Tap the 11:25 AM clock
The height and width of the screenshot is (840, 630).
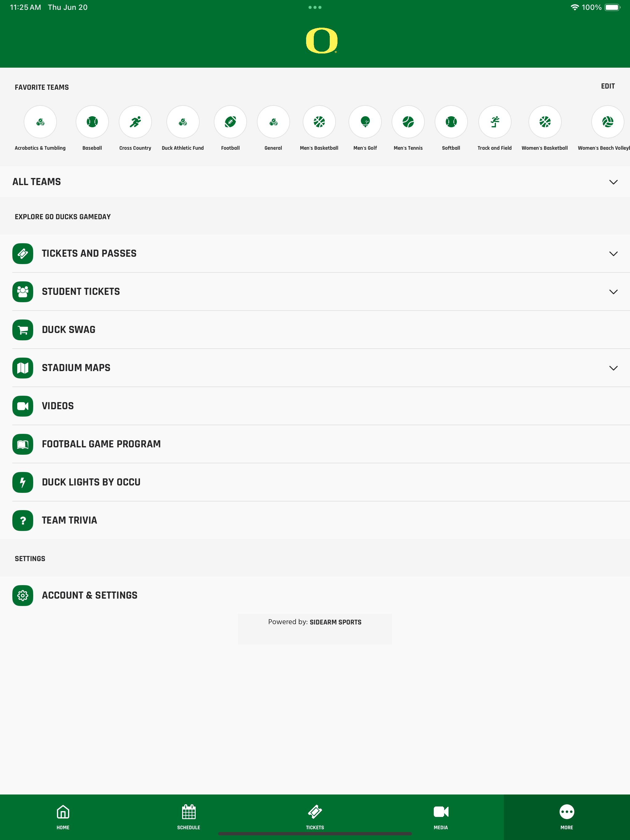click(26, 7)
